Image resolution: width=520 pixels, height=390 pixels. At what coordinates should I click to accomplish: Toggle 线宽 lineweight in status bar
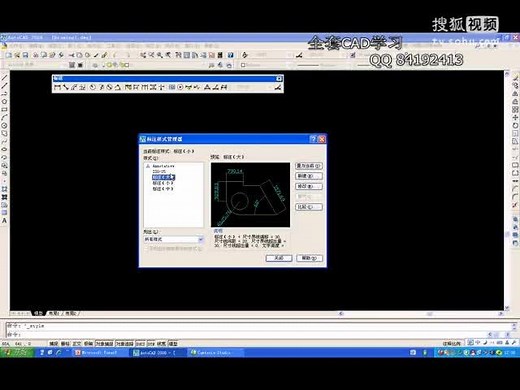[161, 343]
